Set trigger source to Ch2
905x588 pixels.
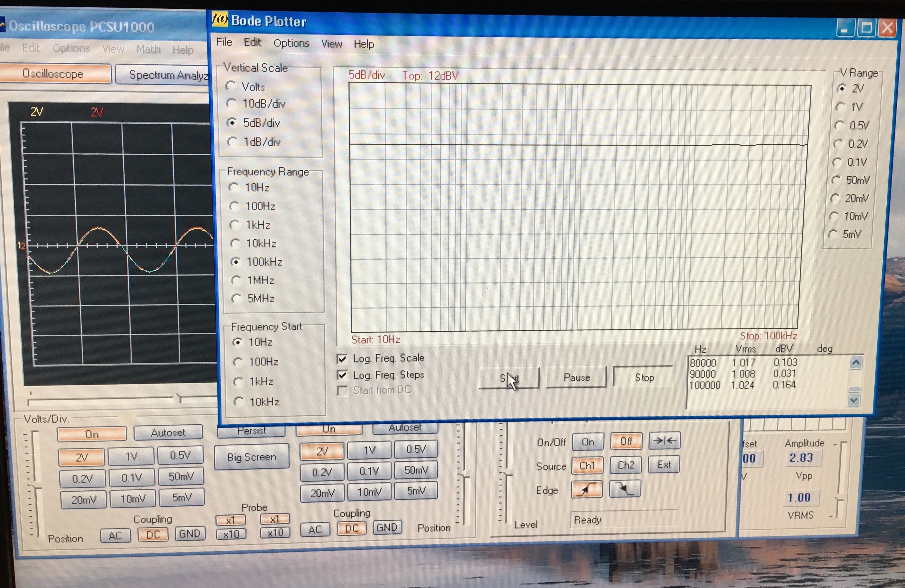[625, 465]
